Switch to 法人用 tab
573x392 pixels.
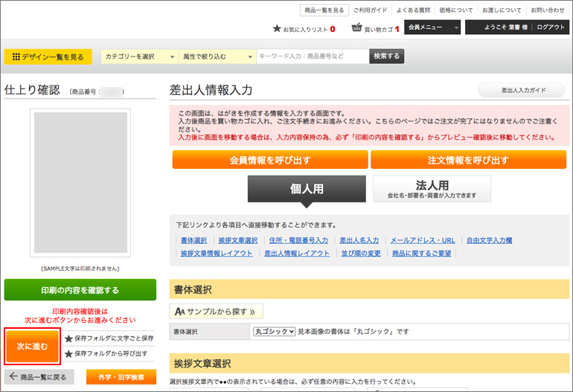click(432, 189)
